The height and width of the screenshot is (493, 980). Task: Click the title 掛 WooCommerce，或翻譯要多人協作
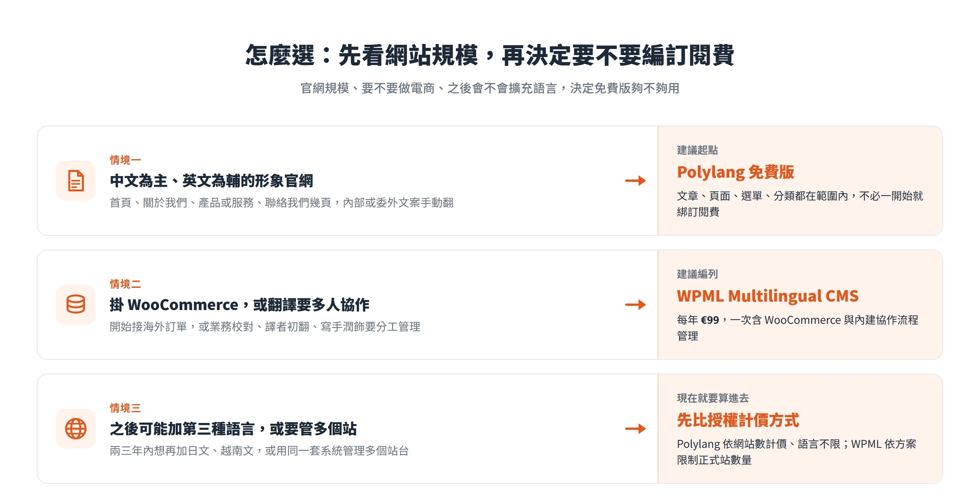point(240,305)
